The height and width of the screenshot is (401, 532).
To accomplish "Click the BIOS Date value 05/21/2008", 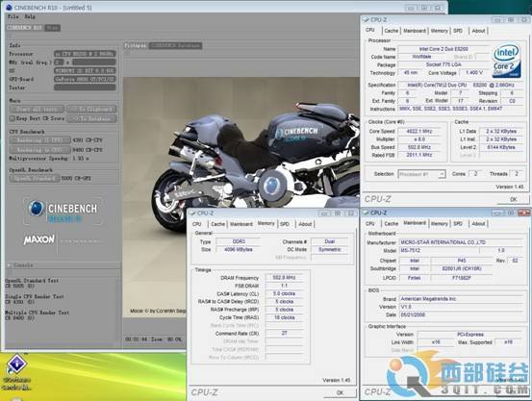I will click(x=461, y=314).
